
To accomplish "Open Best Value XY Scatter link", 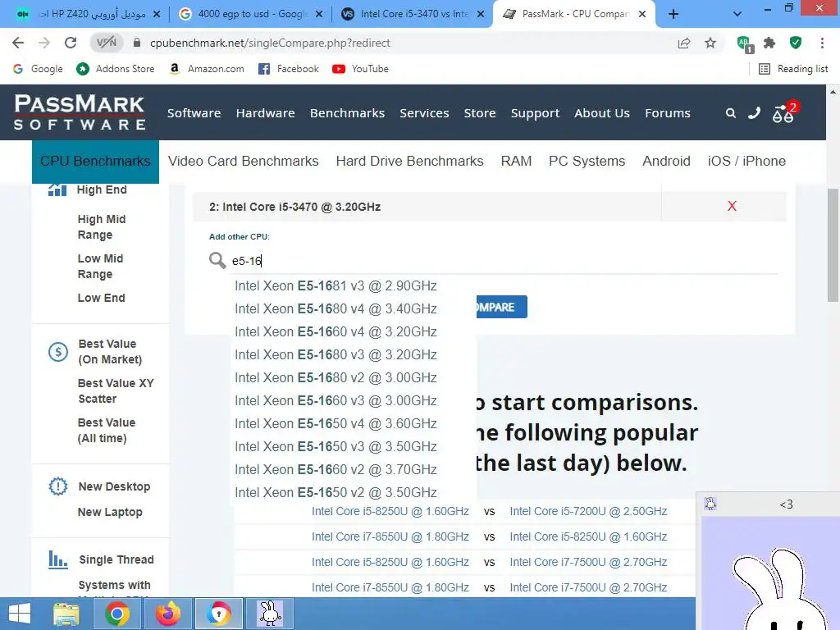I will tap(116, 391).
